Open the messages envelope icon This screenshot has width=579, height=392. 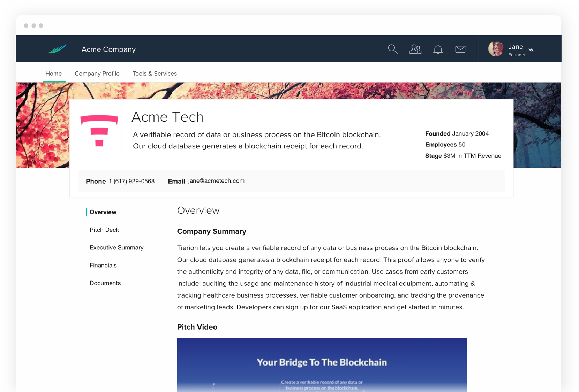tap(460, 49)
